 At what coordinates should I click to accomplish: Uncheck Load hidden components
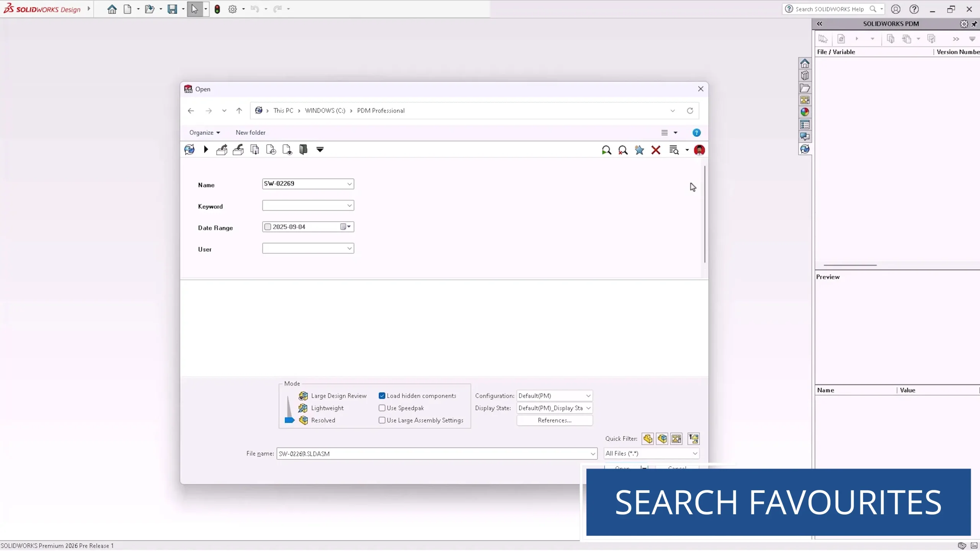tap(382, 396)
